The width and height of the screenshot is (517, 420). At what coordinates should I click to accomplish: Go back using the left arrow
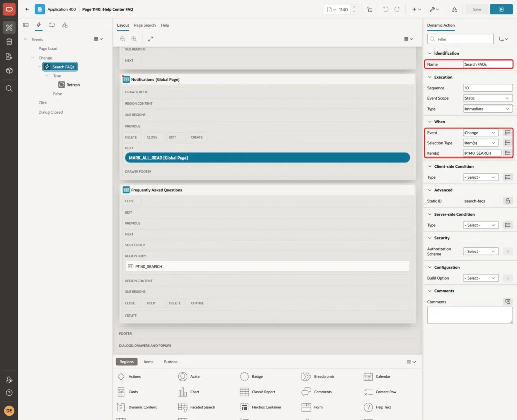27,9
